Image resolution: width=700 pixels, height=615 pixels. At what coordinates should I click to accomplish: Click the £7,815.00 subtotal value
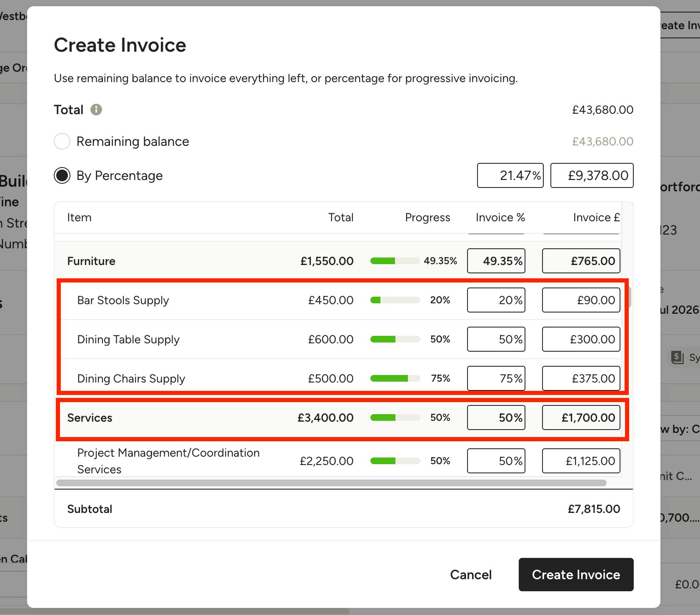[x=594, y=509]
